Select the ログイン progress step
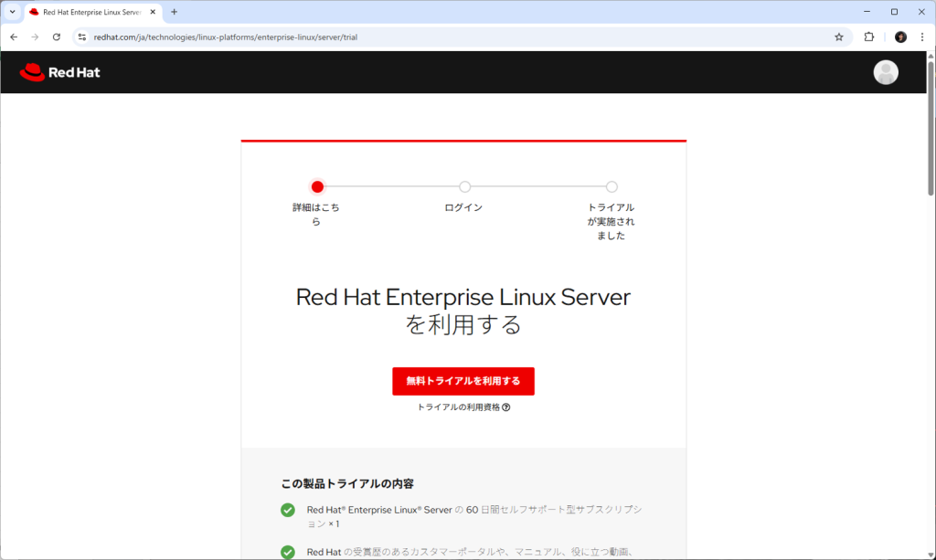 pyautogui.click(x=464, y=187)
